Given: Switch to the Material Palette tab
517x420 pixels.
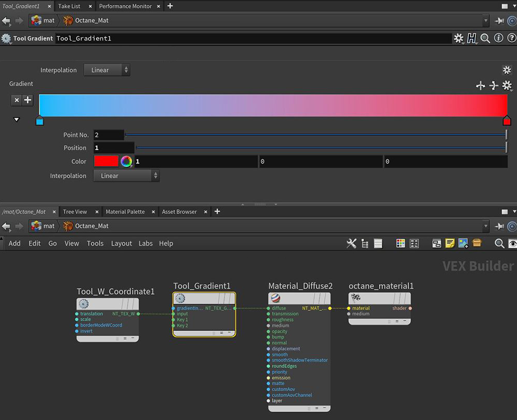Looking at the screenshot, I should (125, 212).
